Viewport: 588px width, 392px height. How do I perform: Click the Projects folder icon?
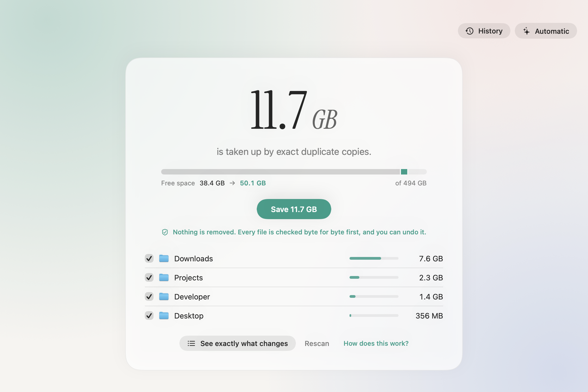164,277
